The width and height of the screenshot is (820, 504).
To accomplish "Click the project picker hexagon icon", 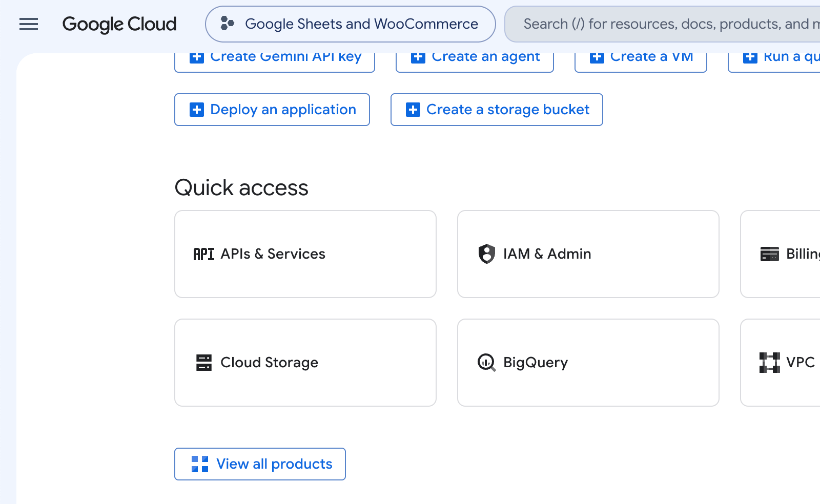I will (x=227, y=24).
